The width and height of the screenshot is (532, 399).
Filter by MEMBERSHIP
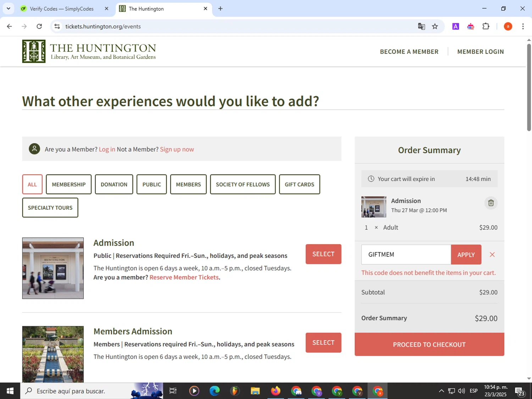point(69,184)
